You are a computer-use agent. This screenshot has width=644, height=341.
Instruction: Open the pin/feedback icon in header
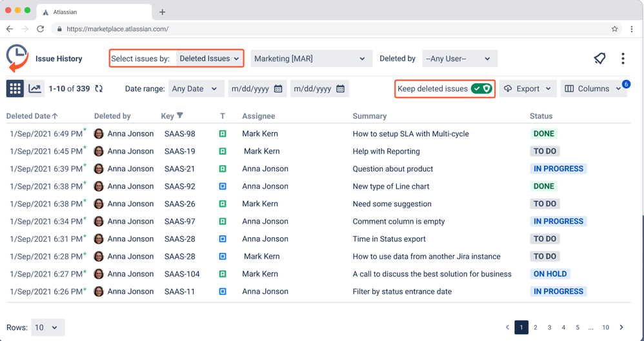pyautogui.click(x=599, y=59)
